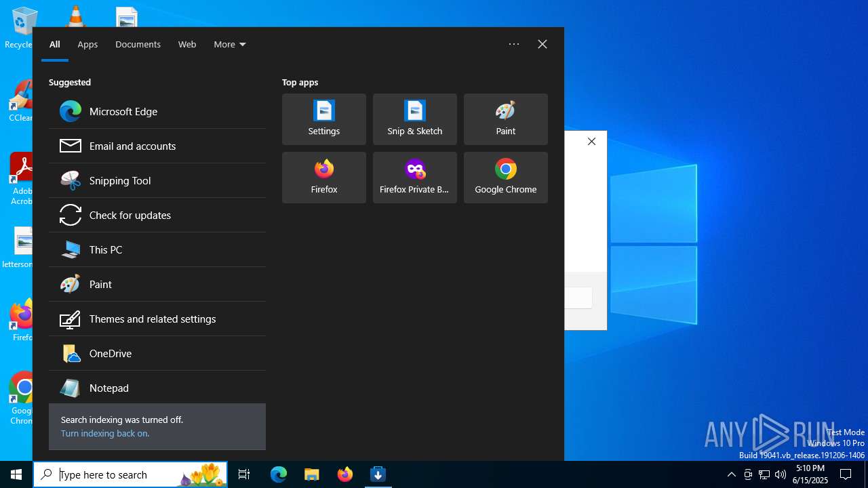
Task: Open Paint tile in Top apps
Action: coord(506,119)
